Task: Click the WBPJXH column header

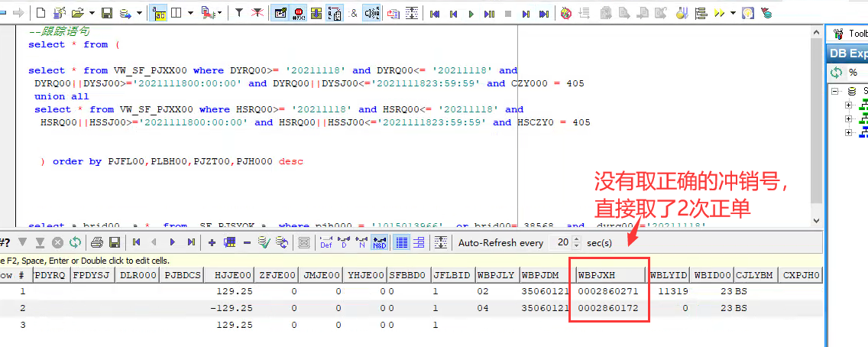Action: coord(611,274)
